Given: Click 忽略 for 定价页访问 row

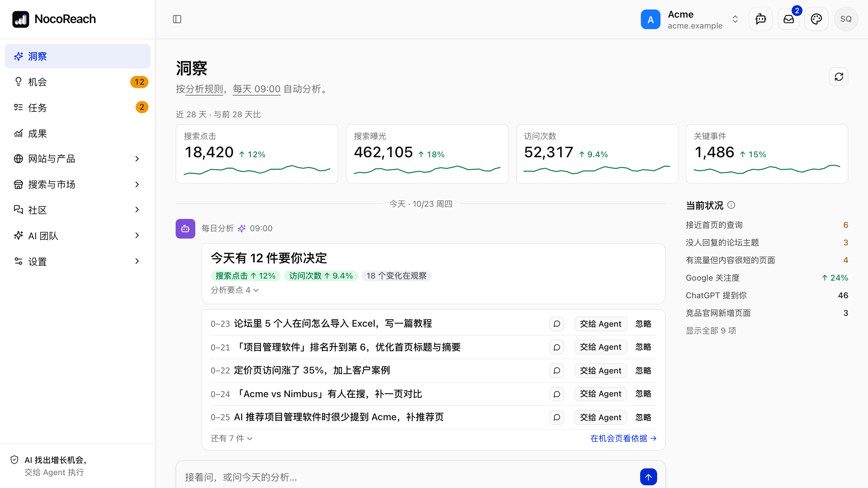Looking at the screenshot, I should 643,371.
